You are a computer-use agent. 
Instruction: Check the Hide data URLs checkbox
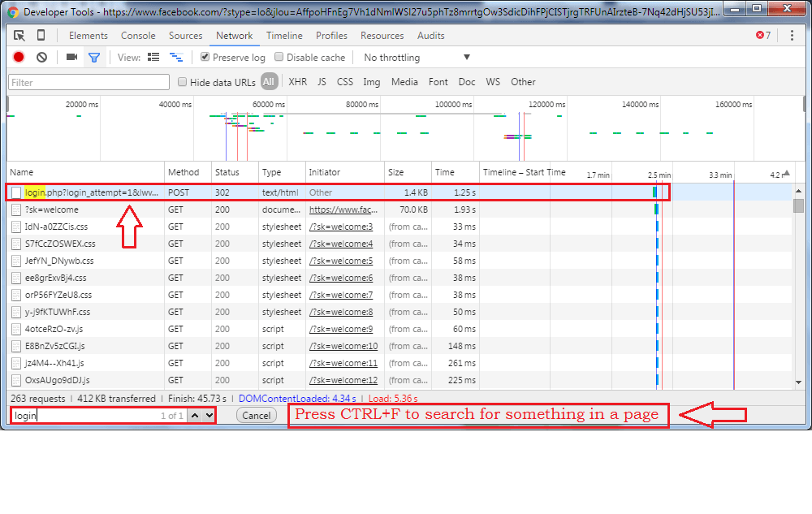(183, 82)
